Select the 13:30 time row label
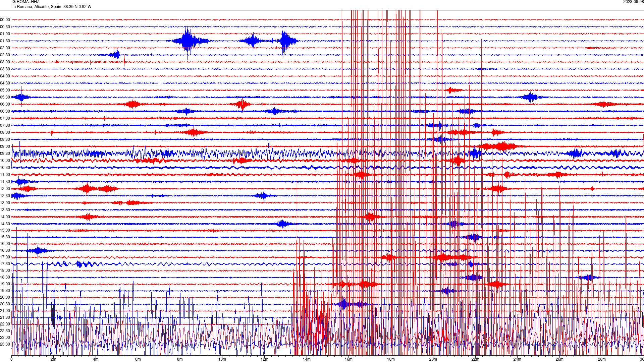This screenshot has width=644, height=362. coord(5,210)
